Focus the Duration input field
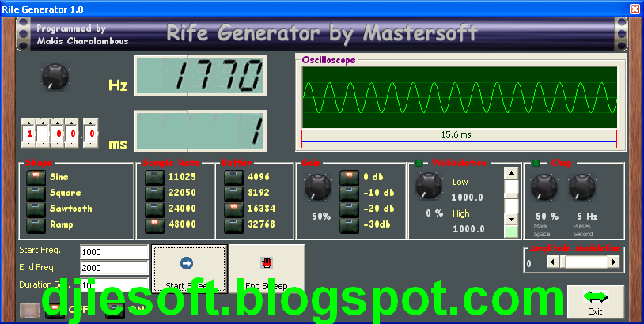The image size is (644, 324). point(114,284)
